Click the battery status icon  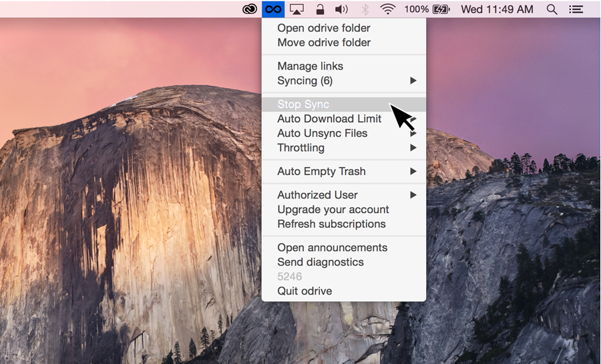point(441,9)
